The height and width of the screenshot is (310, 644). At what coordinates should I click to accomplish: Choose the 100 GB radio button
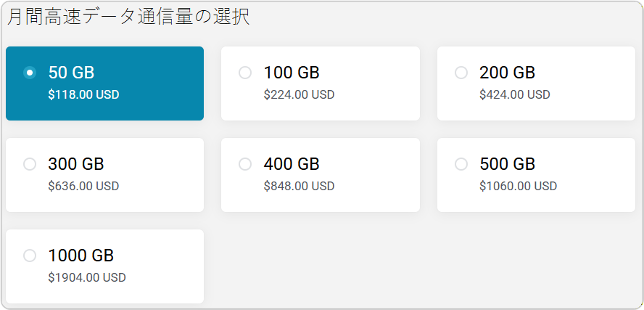pos(245,73)
